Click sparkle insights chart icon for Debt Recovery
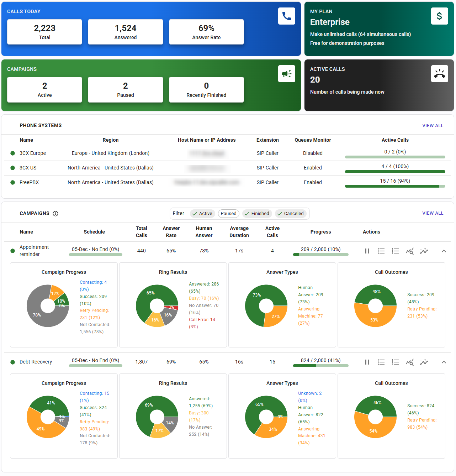Screen dimensions: 456x476 424,362
